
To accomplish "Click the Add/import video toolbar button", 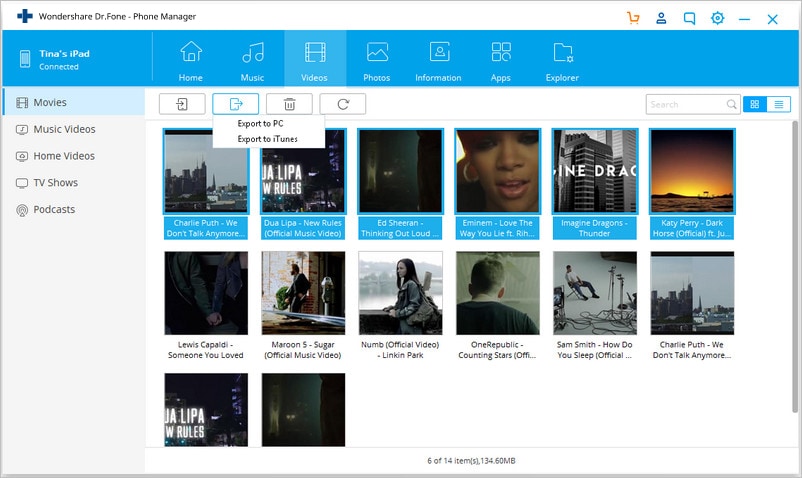I will (x=182, y=104).
